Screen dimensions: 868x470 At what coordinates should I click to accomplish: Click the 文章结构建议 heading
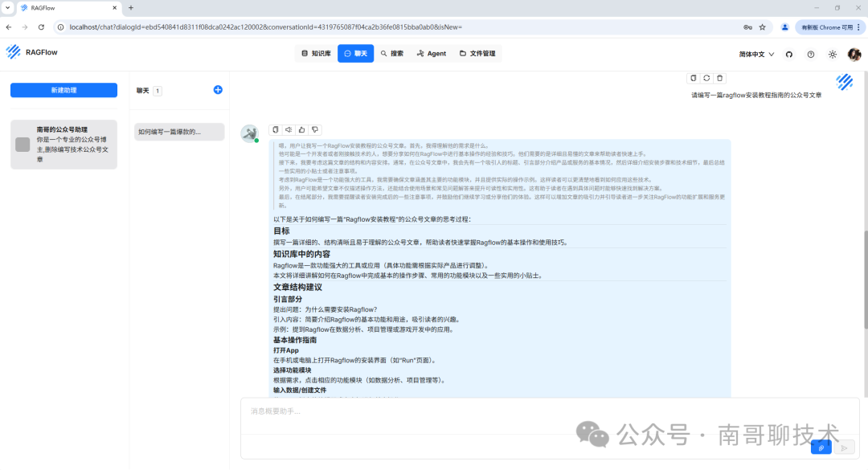coord(297,288)
